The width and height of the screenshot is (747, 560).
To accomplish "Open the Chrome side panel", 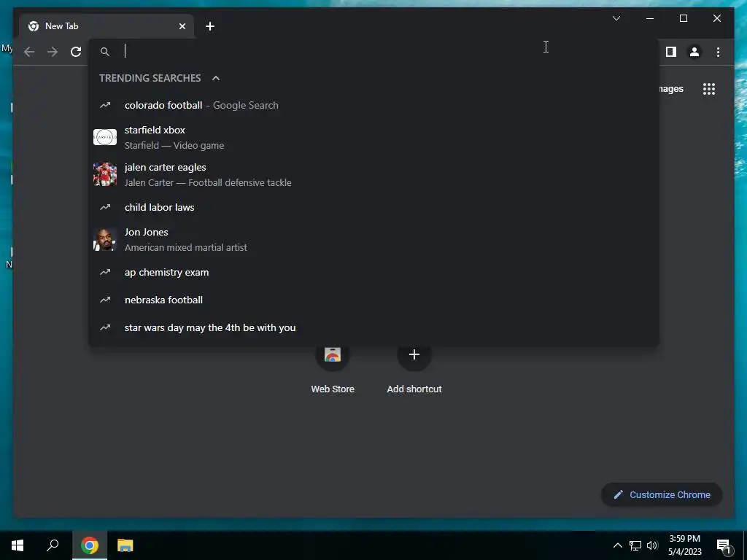I will tap(671, 52).
